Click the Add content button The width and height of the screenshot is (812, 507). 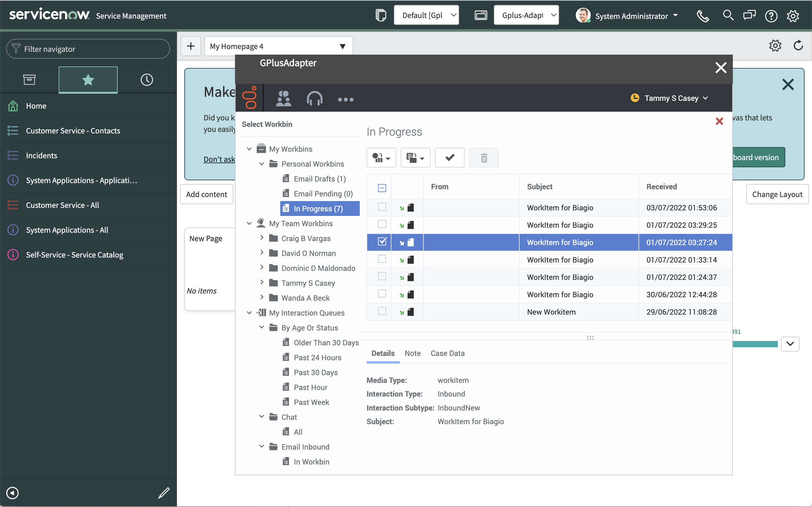(207, 194)
